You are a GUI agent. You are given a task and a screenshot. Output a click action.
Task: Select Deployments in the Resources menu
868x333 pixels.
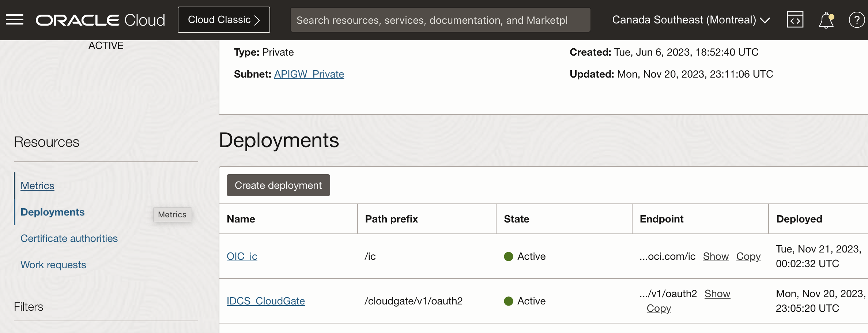[52, 212]
